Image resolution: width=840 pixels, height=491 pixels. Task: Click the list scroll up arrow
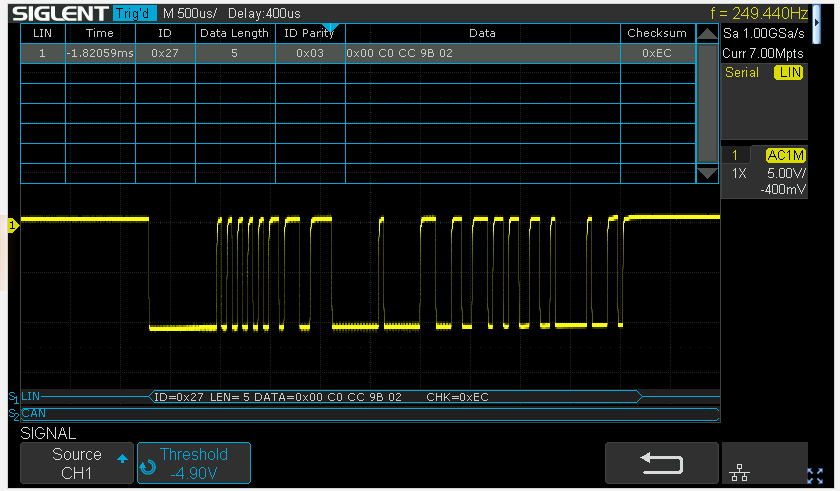coord(707,34)
